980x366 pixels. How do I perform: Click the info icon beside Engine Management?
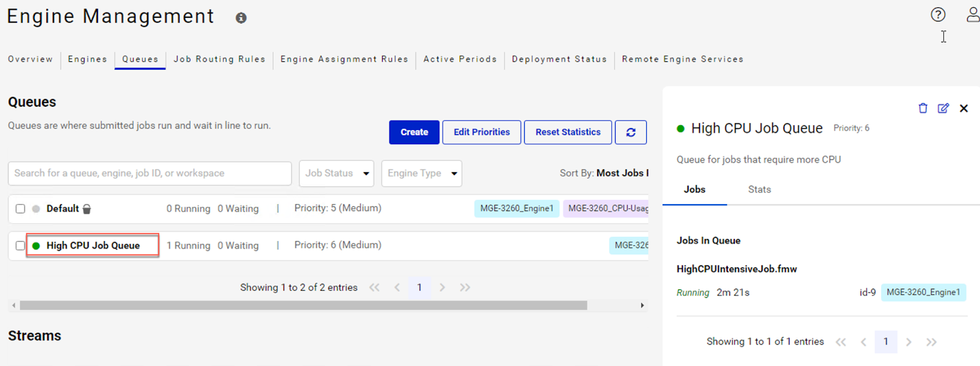[x=241, y=18]
